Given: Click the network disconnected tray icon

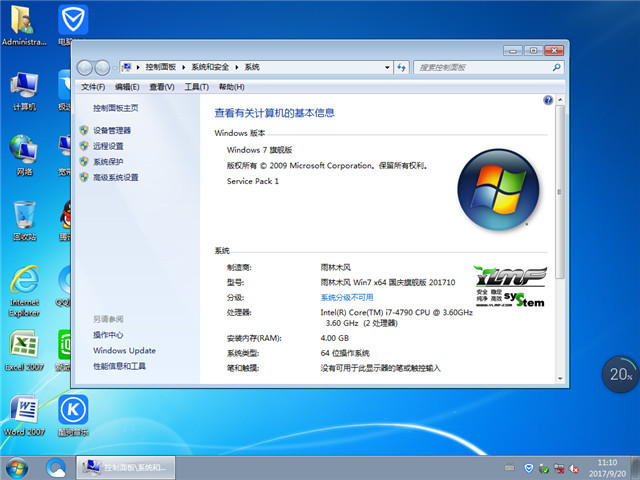Looking at the screenshot, I should (559, 469).
